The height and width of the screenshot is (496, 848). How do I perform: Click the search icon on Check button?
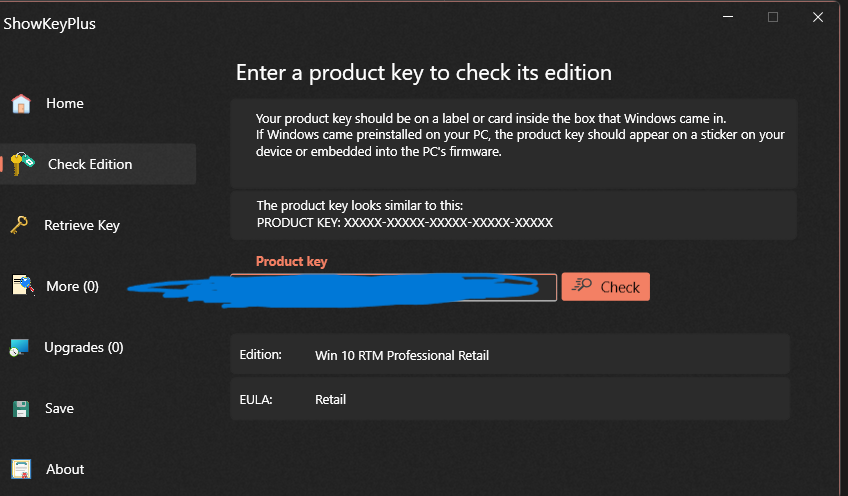click(x=582, y=285)
